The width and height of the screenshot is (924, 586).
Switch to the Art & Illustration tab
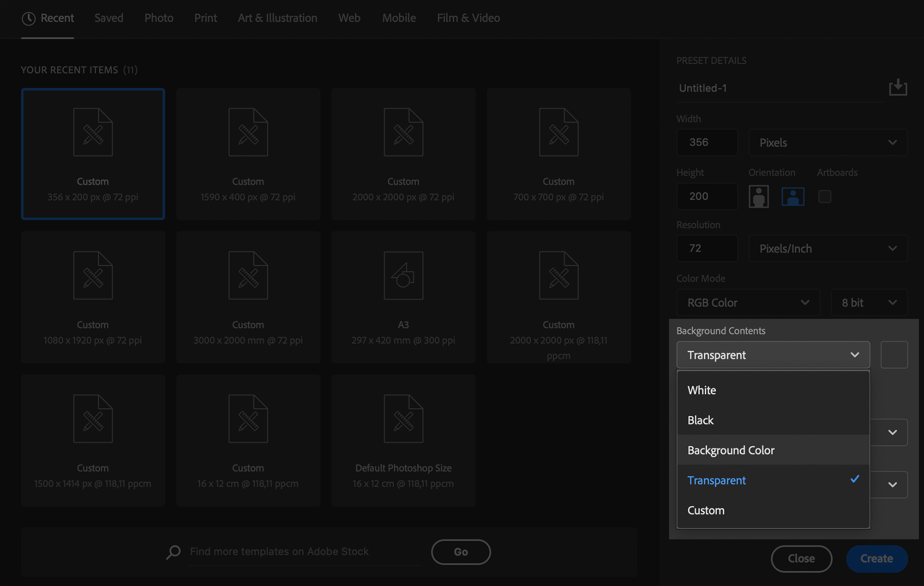click(278, 18)
